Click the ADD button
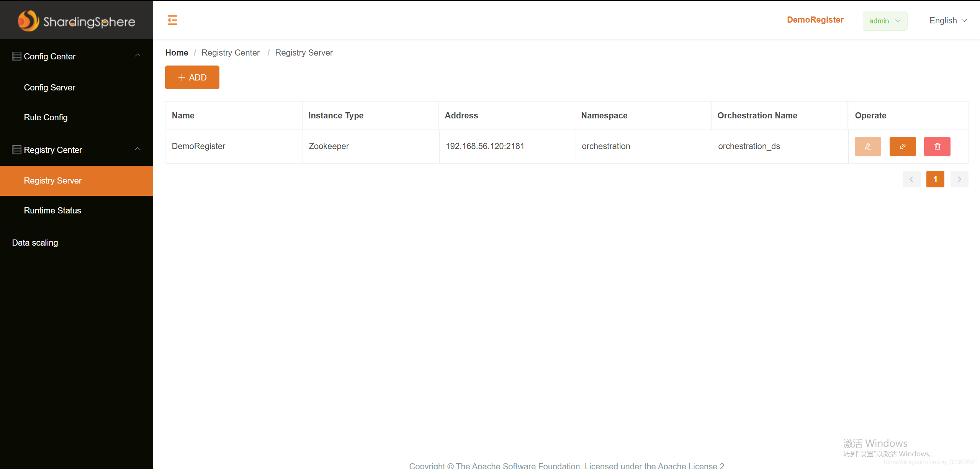This screenshot has height=469, width=980. tap(192, 77)
